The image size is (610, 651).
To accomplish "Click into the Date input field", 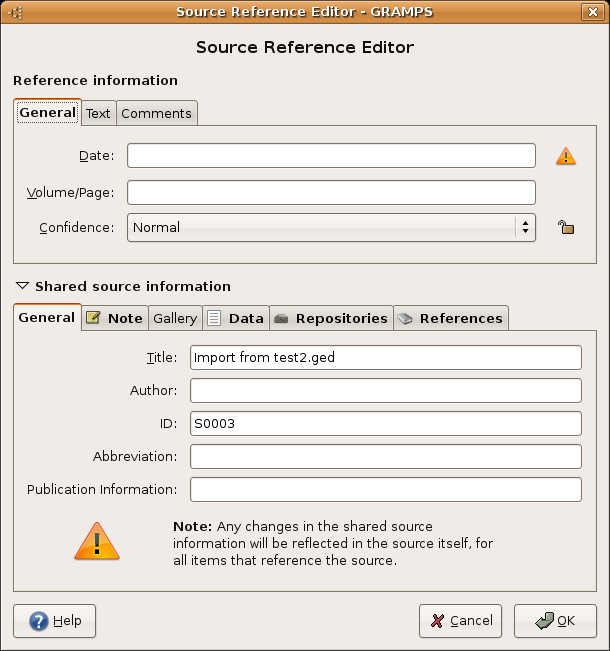I will tap(331, 156).
